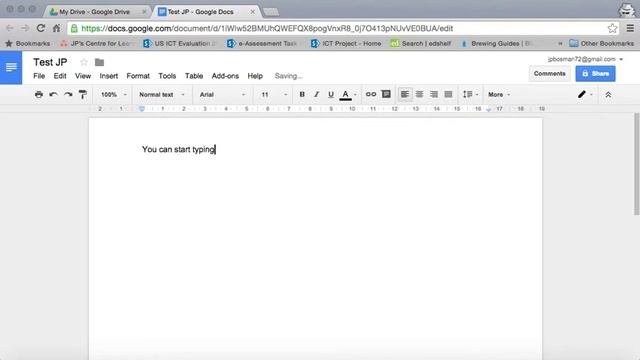Open the Table menu
This screenshot has width=640, height=360.
pyautogui.click(x=194, y=76)
